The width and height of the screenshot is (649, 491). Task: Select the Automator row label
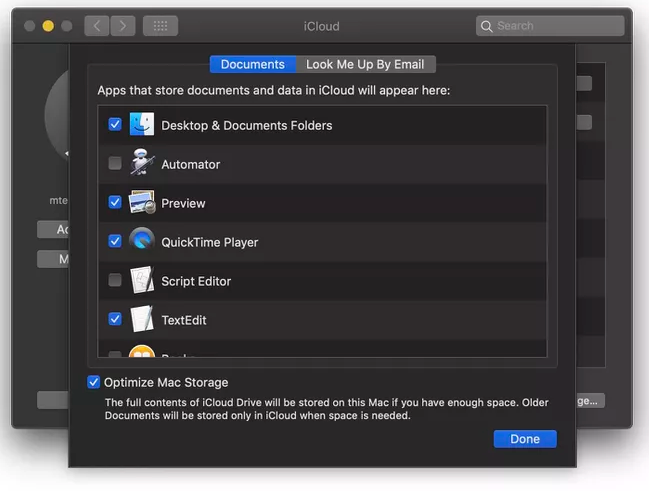coord(191,164)
